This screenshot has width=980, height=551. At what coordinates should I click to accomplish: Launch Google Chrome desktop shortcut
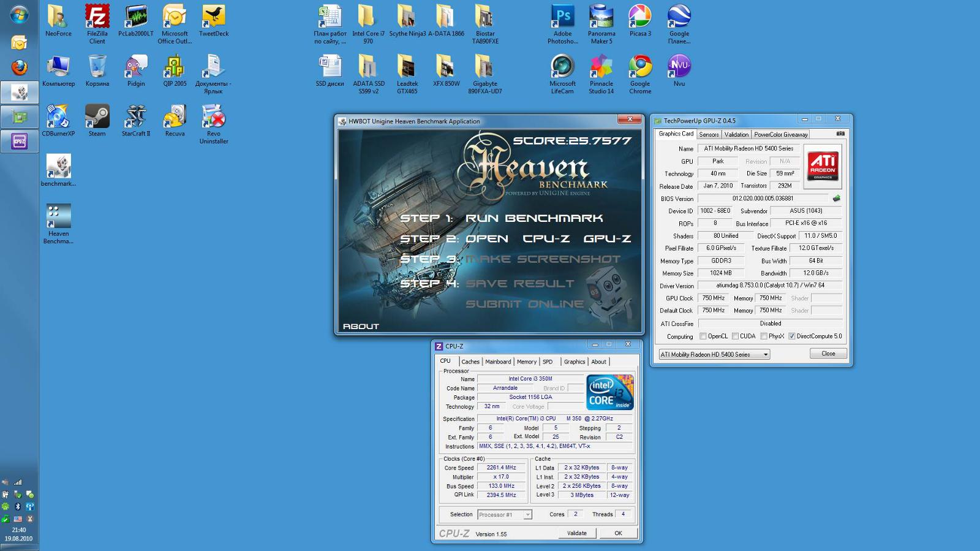click(640, 74)
